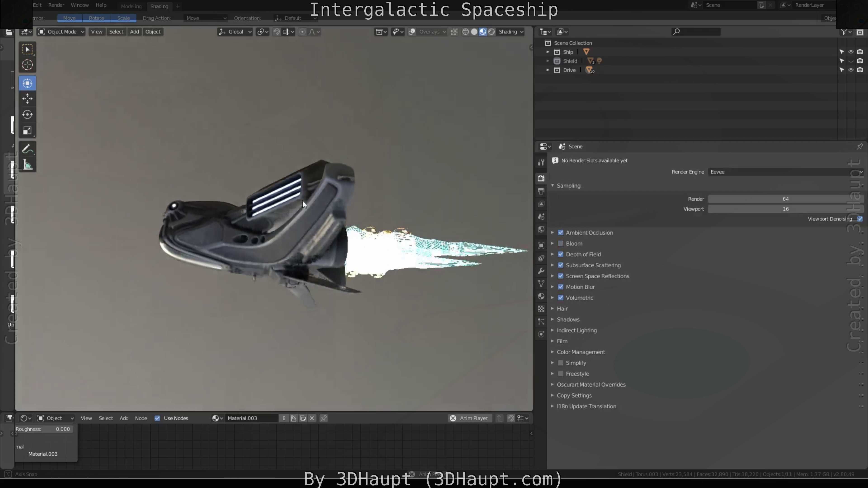Open the Modifiers wrench tab icon
Screen dimensions: 868x488
tap(541, 271)
